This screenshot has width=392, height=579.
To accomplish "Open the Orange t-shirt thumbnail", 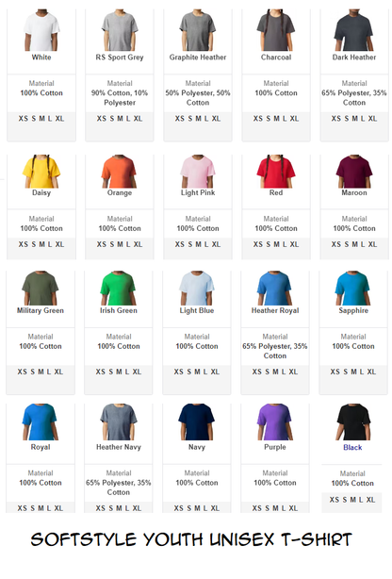I will point(120,172).
